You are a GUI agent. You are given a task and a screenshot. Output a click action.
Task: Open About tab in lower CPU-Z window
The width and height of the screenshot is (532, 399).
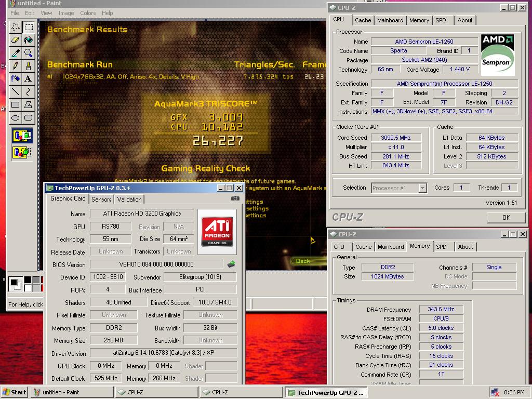pos(465,247)
